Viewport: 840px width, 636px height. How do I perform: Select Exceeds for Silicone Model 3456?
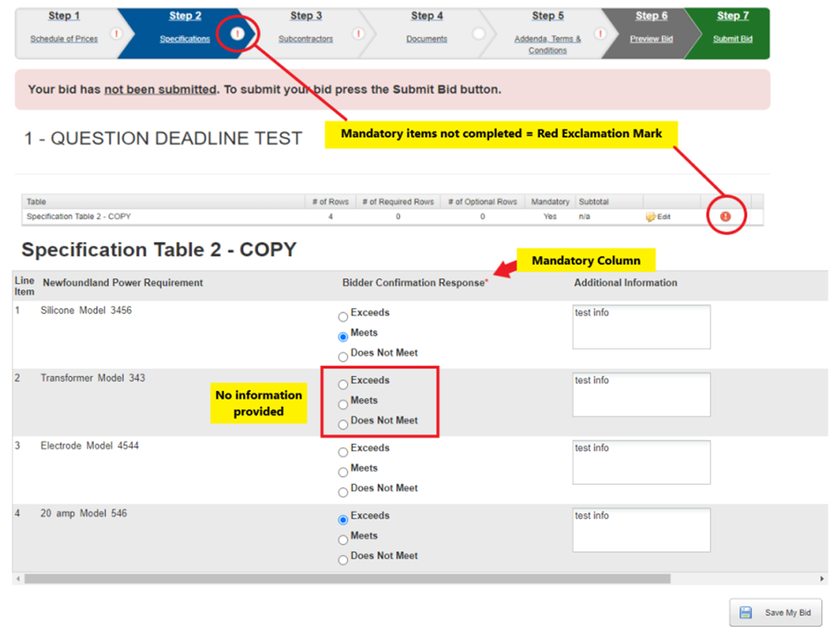click(343, 317)
